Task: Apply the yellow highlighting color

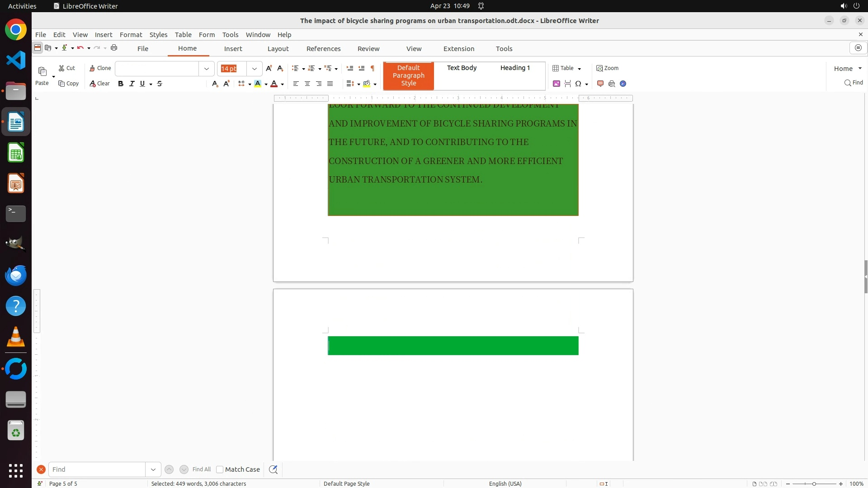Action: (258, 84)
